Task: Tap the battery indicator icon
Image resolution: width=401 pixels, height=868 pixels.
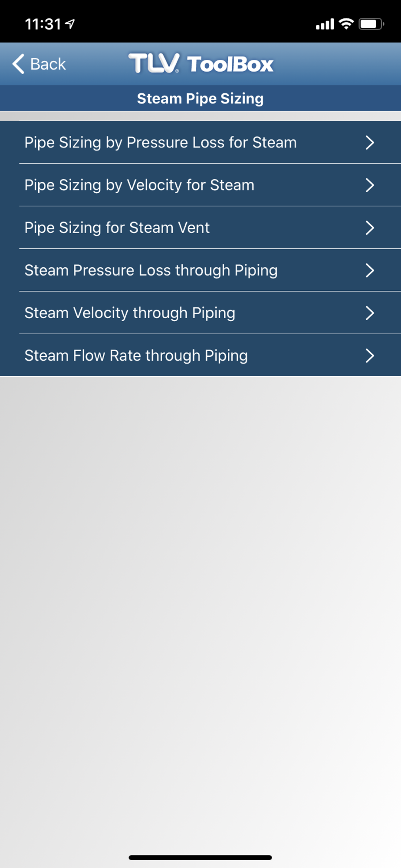Action: click(371, 24)
